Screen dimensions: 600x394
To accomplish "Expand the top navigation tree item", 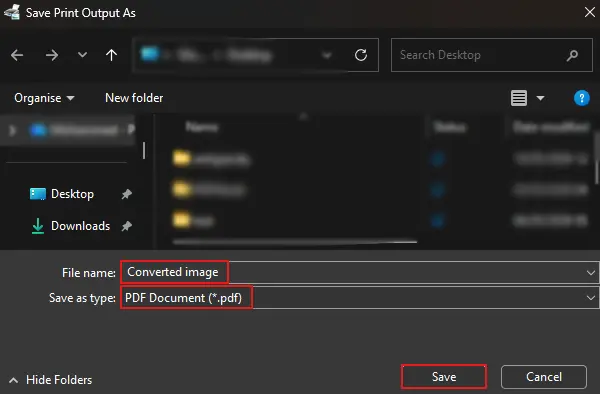I will click(x=12, y=130).
